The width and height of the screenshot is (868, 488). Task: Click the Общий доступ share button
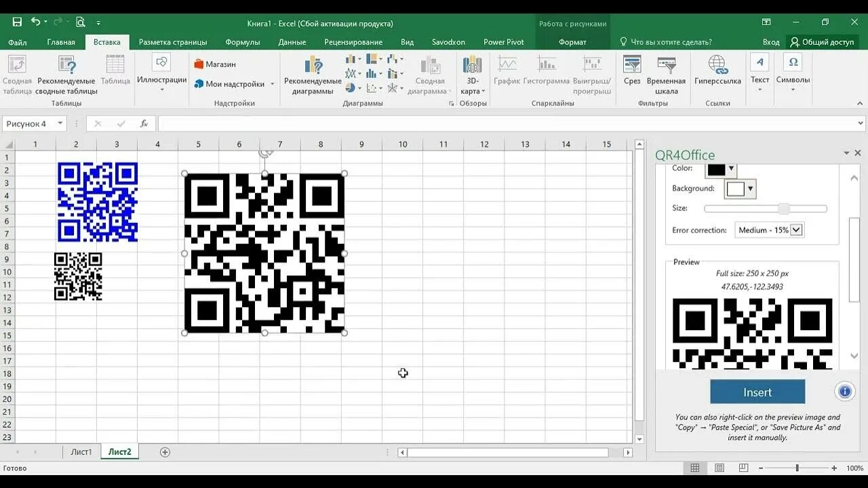[x=822, y=42]
